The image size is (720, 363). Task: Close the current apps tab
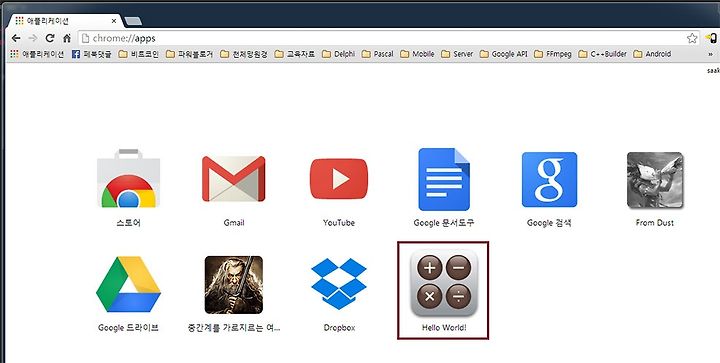(114, 21)
